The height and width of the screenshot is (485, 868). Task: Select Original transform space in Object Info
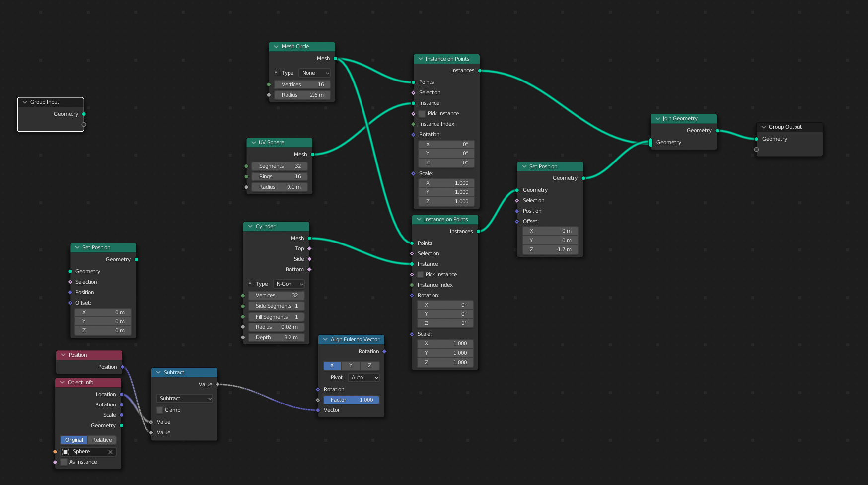pos(74,440)
